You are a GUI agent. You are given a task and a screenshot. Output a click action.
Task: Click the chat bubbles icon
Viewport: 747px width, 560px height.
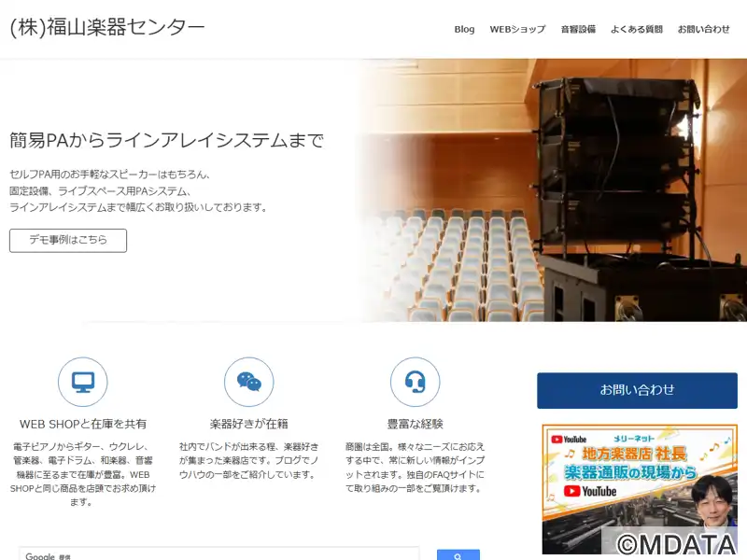248,382
